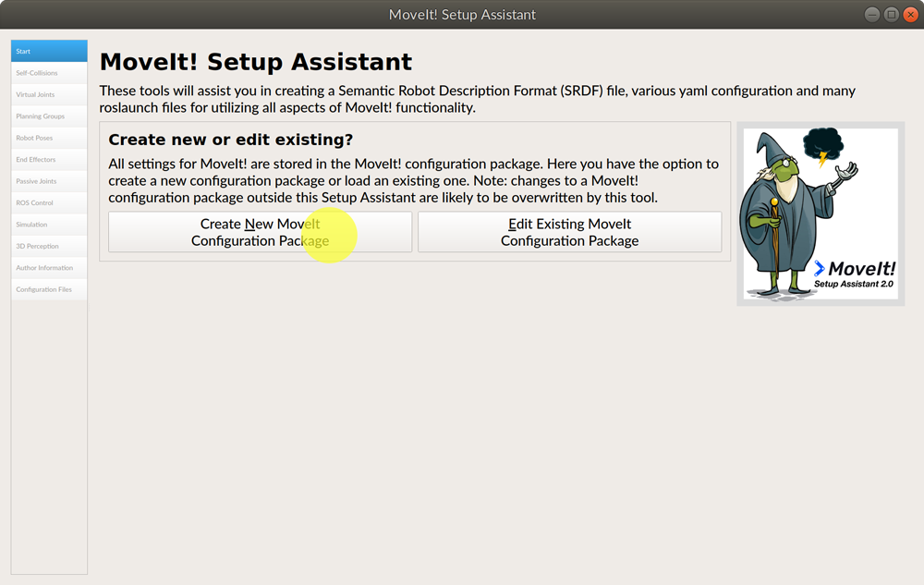Click Edit Existing MoveIt Configuration Package button
The height and width of the screenshot is (585, 924).
click(x=569, y=232)
